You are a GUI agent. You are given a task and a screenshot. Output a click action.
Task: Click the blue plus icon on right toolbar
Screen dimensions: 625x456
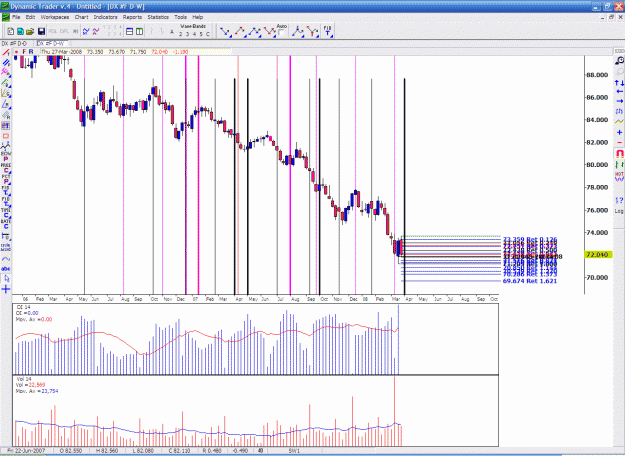pos(619,132)
